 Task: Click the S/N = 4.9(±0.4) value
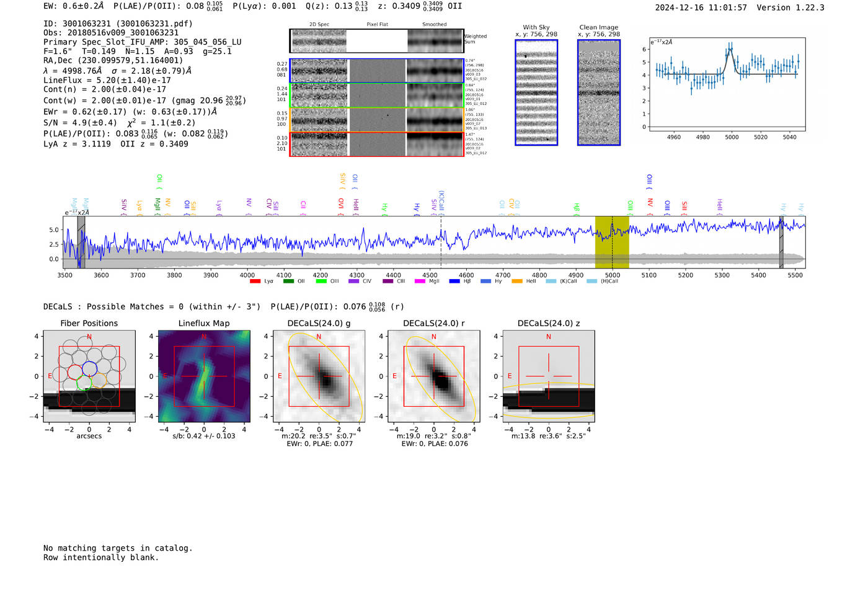(80, 123)
